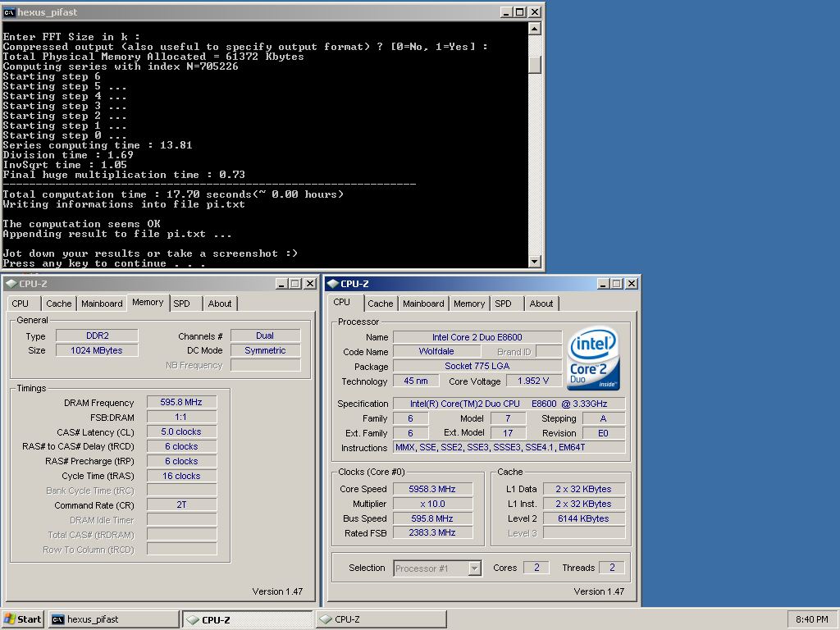Image resolution: width=840 pixels, height=630 pixels.
Task: Click Core Voltage value 1.952 V
Action: 533,381
